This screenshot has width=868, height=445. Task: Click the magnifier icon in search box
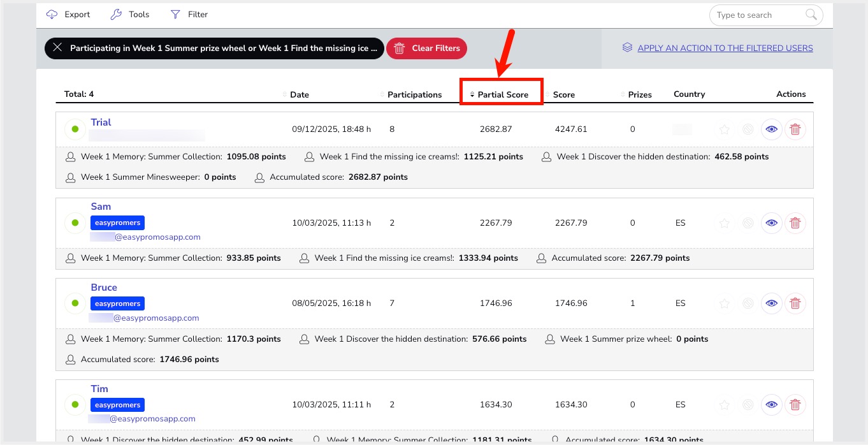click(x=811, y=15)
